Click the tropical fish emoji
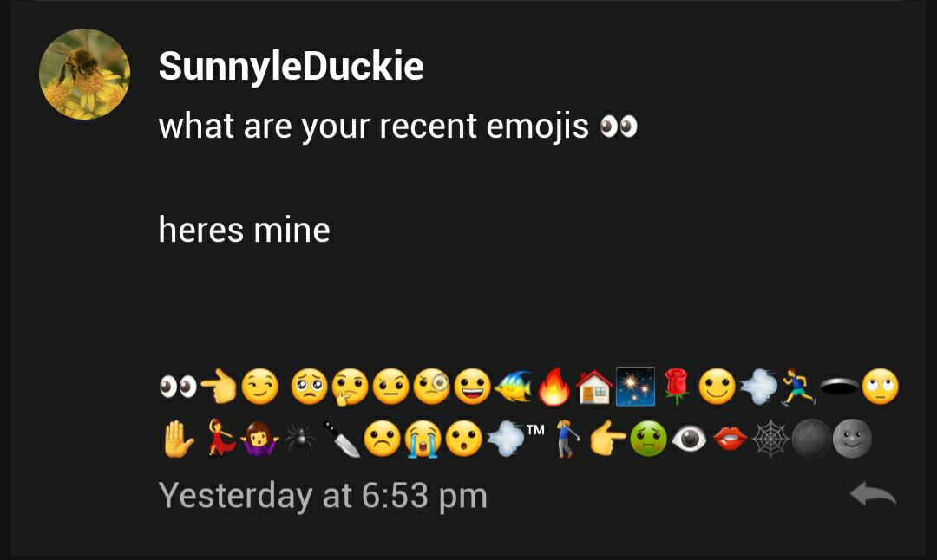This screenshot has height=560, width=937. click(514, 387)
